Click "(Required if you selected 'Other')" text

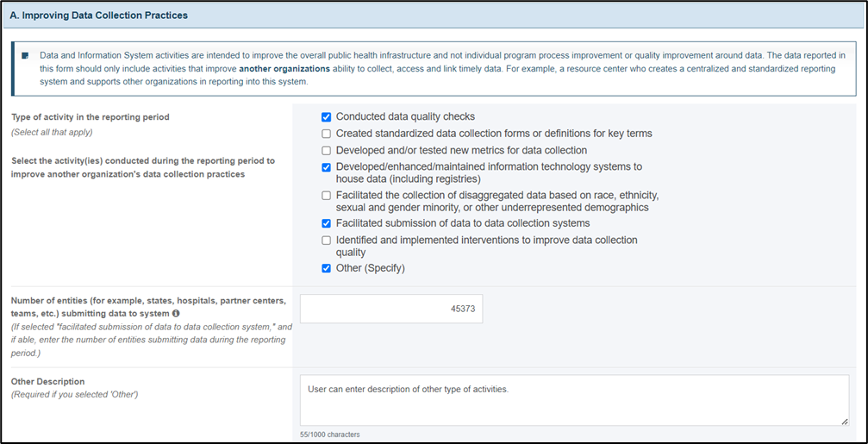click(74, 395)
